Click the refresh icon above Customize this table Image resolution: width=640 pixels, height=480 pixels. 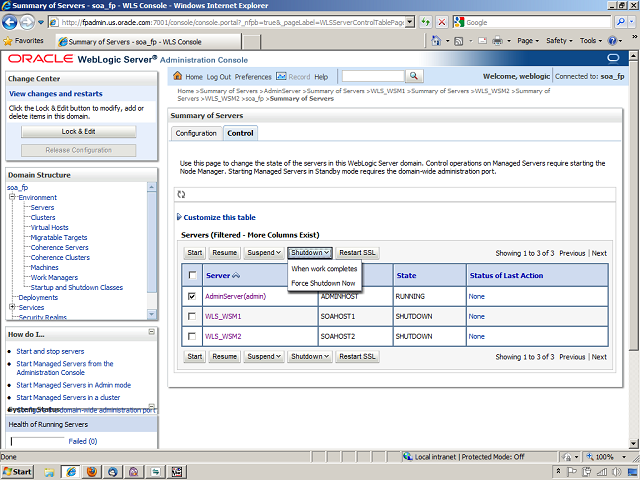pyautogui.click(x=181, y=194)
